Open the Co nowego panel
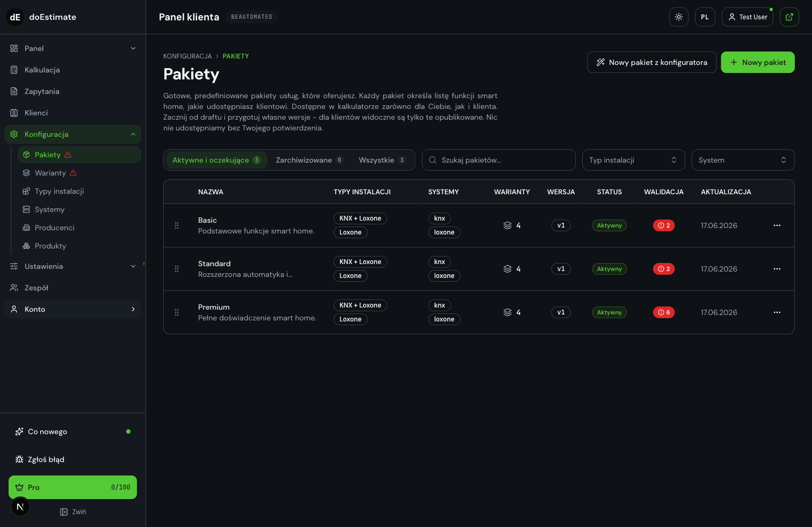This screenshot has height=527, width=812. pos(73,431)
